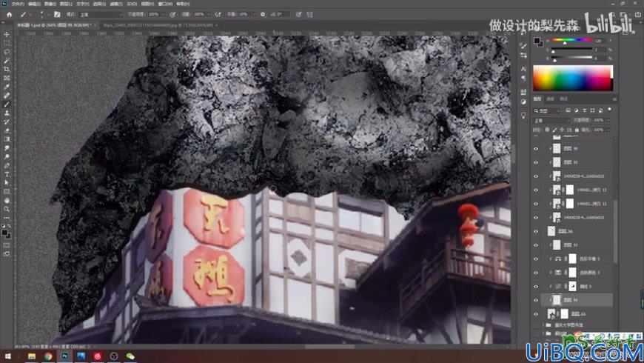Open layer blend mode dropdown

point(551,121)
